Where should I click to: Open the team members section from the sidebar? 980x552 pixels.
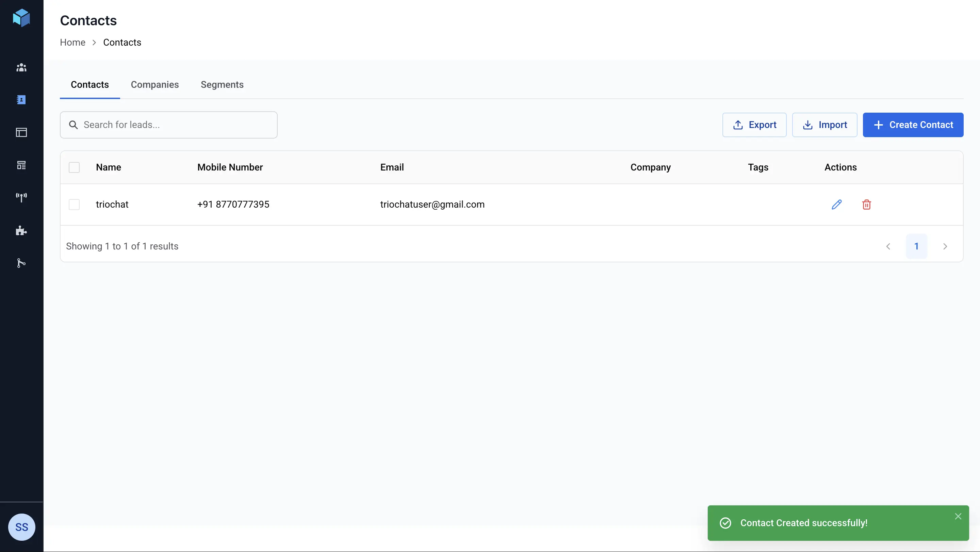point(21,68)
